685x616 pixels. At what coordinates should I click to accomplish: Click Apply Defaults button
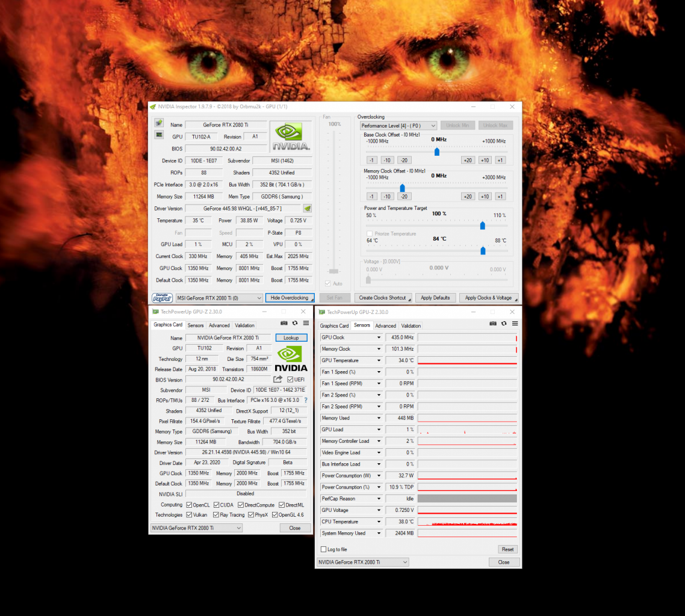coord(436,298)
